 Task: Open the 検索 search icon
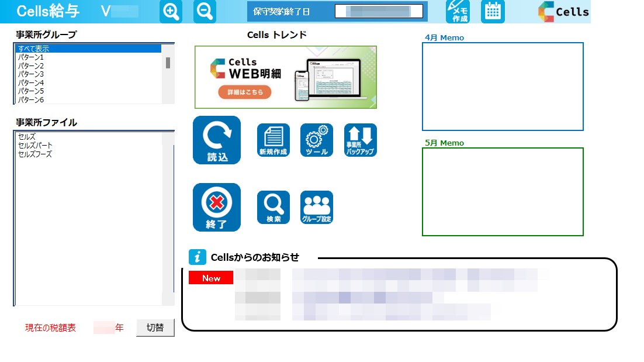pos(273,208)
